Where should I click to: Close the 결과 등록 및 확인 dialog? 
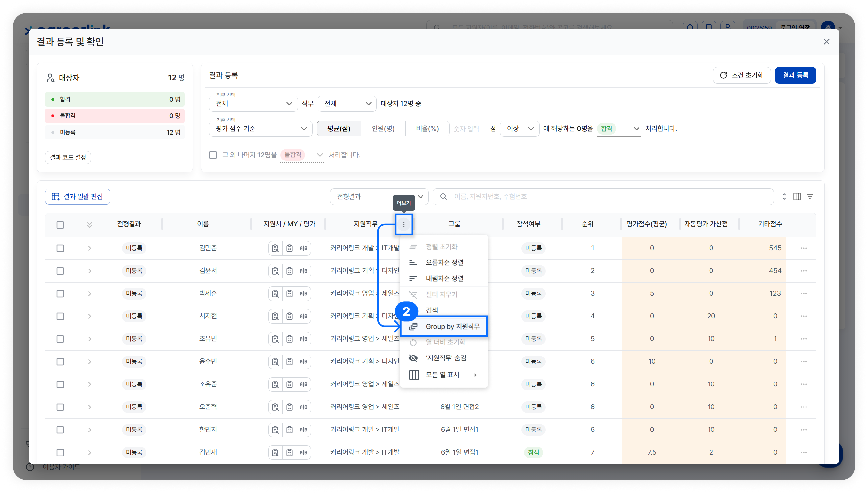click(x=826, y=42)
